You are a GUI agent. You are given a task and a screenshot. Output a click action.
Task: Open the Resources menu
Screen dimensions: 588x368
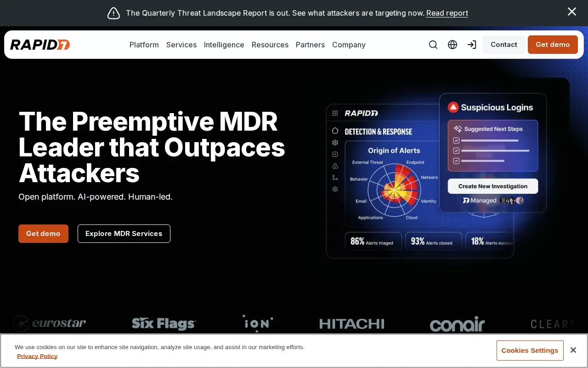point(270,45)
